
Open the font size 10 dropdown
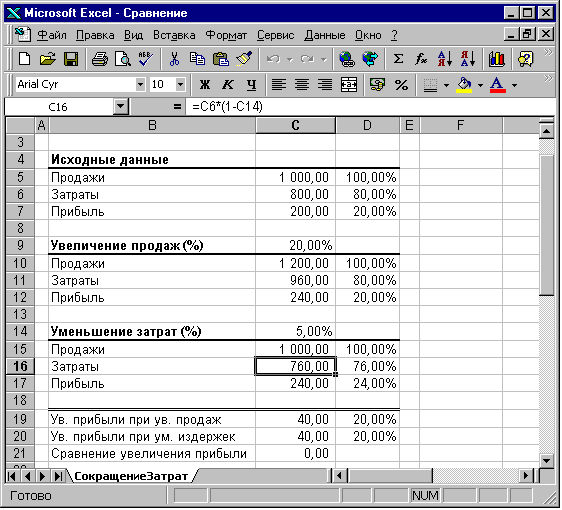(x=180, y=85)
